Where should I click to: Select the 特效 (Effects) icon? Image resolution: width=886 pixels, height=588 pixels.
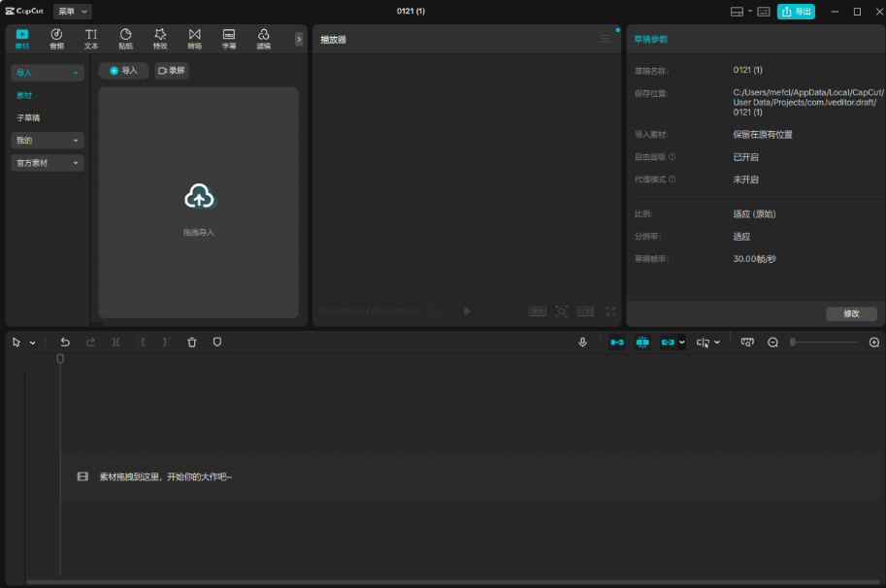[x=160, y=39]
